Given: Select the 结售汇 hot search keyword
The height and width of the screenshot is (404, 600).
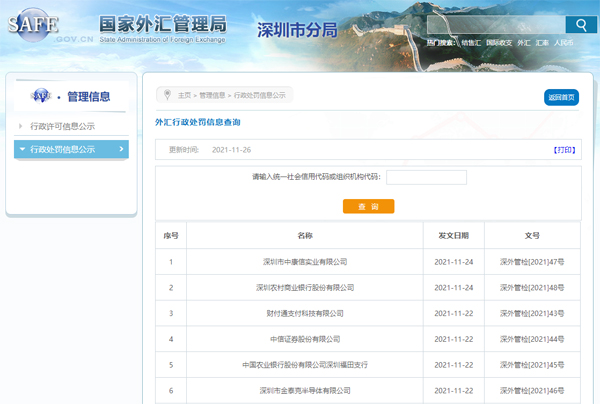Looking at the screenshot, I should (x=471, y=44).
